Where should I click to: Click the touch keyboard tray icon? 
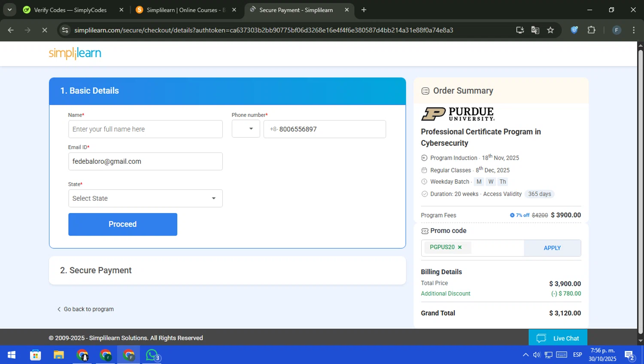[562, 355]
